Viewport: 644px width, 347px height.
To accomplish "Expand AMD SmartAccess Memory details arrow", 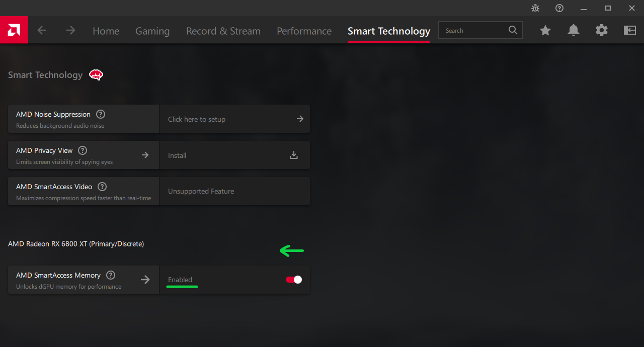I will (x=145, y=280).
